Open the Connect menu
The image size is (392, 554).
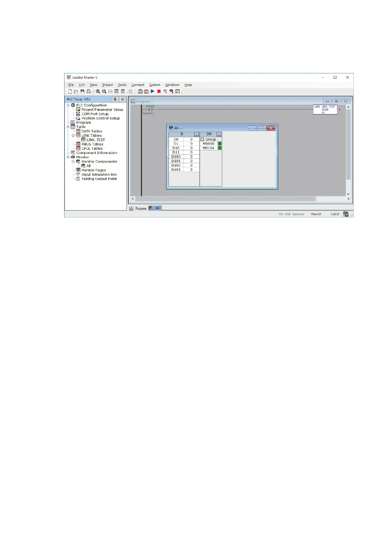click(x=138, y=85)
